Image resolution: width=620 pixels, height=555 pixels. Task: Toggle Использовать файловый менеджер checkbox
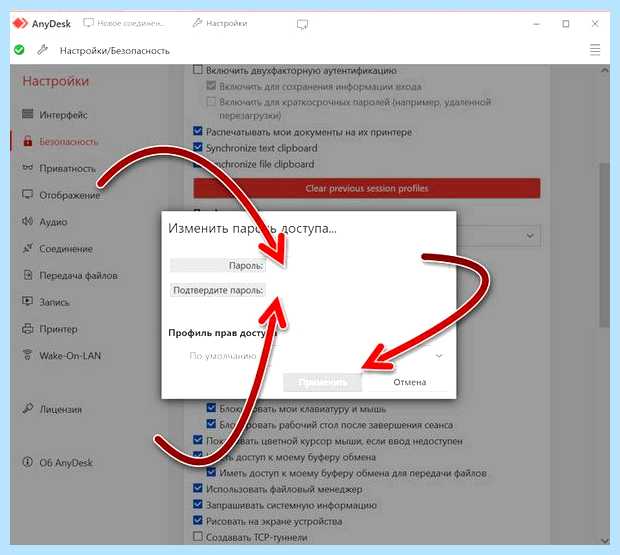click(198, 488)
